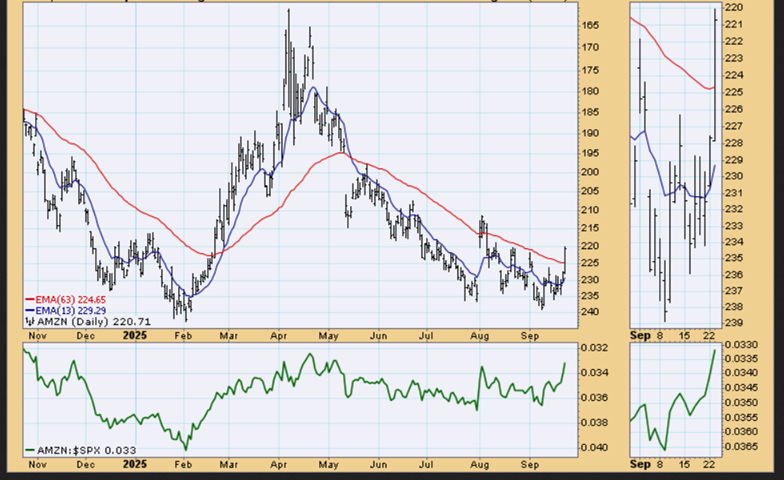Click 'Sep' on the AMZN:$SPX panel's long date axis

[x=530, y=465]
